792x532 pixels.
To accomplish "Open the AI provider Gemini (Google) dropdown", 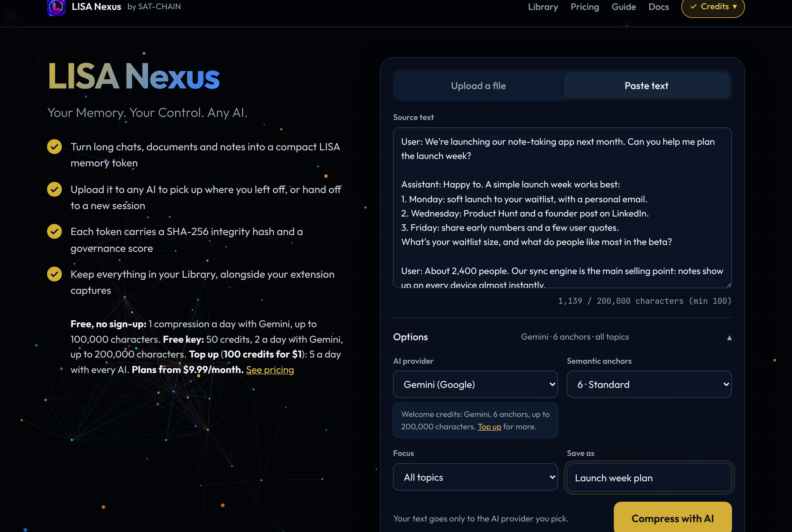I will (x=475, y=384).
